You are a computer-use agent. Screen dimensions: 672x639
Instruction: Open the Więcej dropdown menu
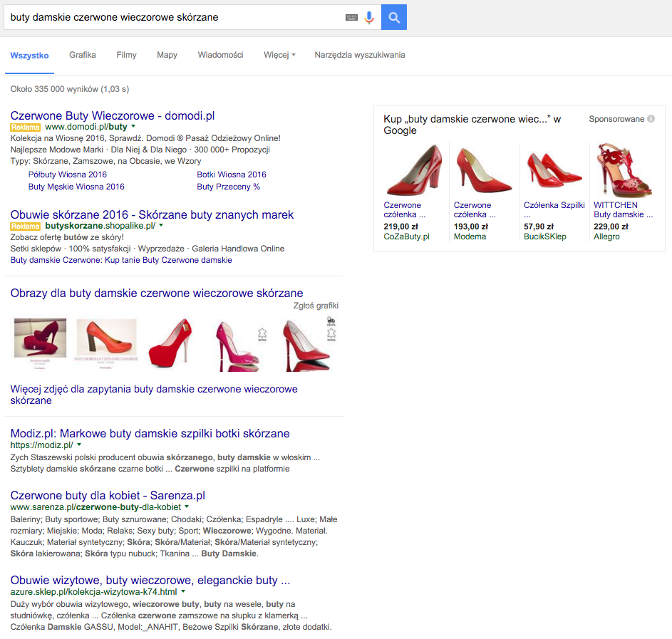[x=279, y=55]
